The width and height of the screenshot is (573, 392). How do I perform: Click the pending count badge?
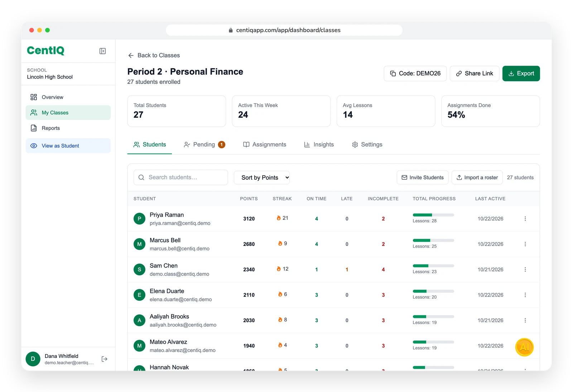tap(222, 145)
